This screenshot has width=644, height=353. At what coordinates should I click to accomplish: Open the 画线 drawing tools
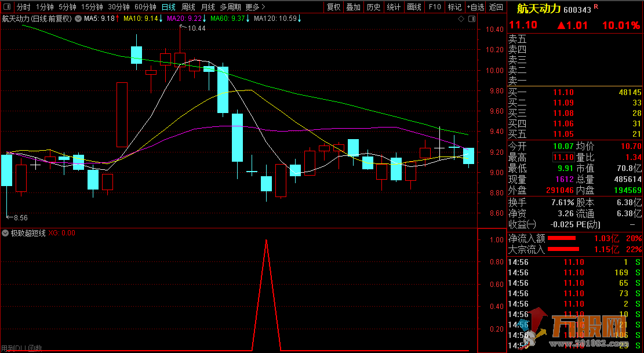pyautogui.click(x=414, y=7)
